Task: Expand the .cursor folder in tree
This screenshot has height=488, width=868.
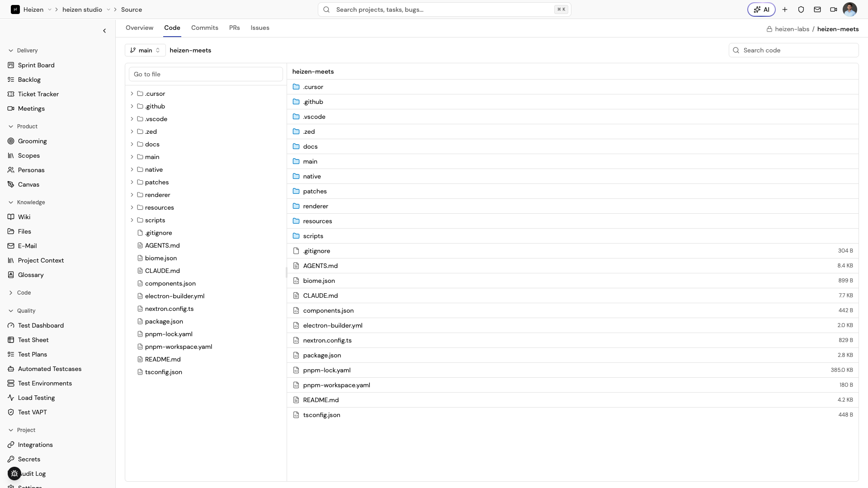Action: [x=132, y=94]
